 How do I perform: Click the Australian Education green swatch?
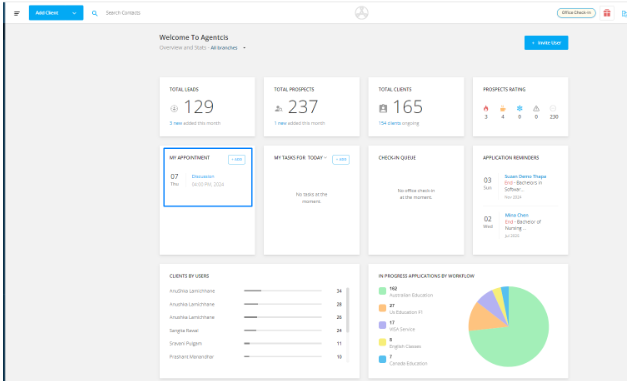click(383, 291)
